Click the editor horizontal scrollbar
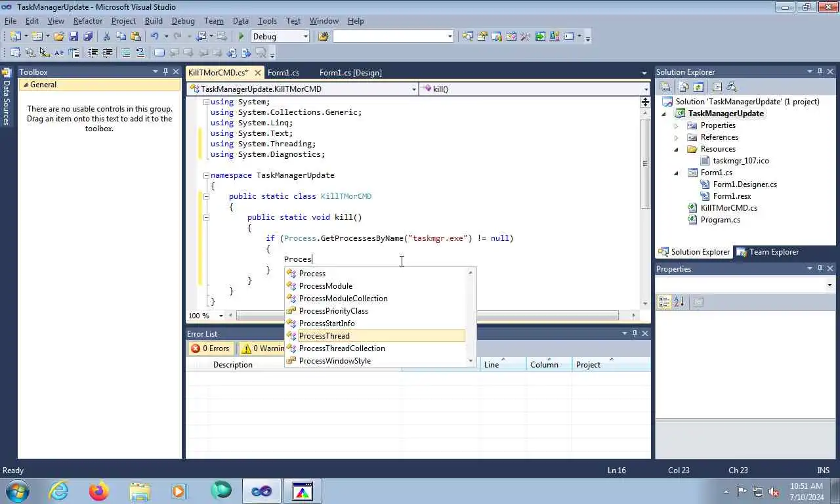Viewport: 840px width, 504px height. 428,316
